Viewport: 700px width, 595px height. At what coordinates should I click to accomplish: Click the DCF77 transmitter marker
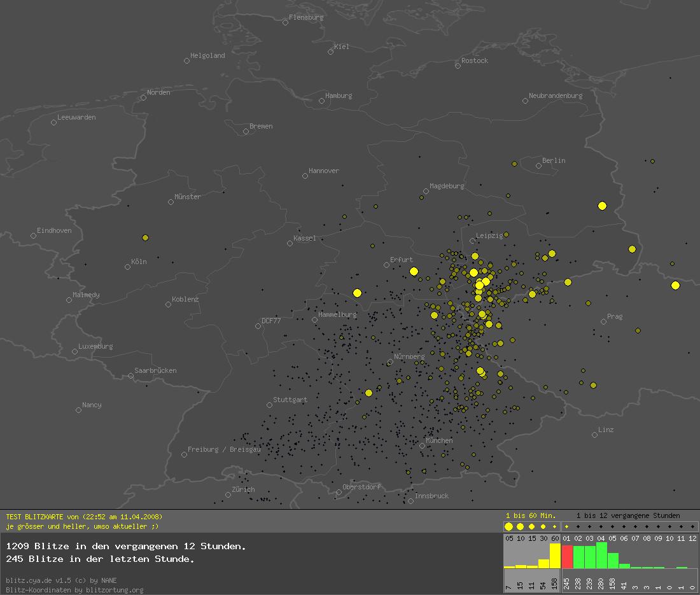258,326
